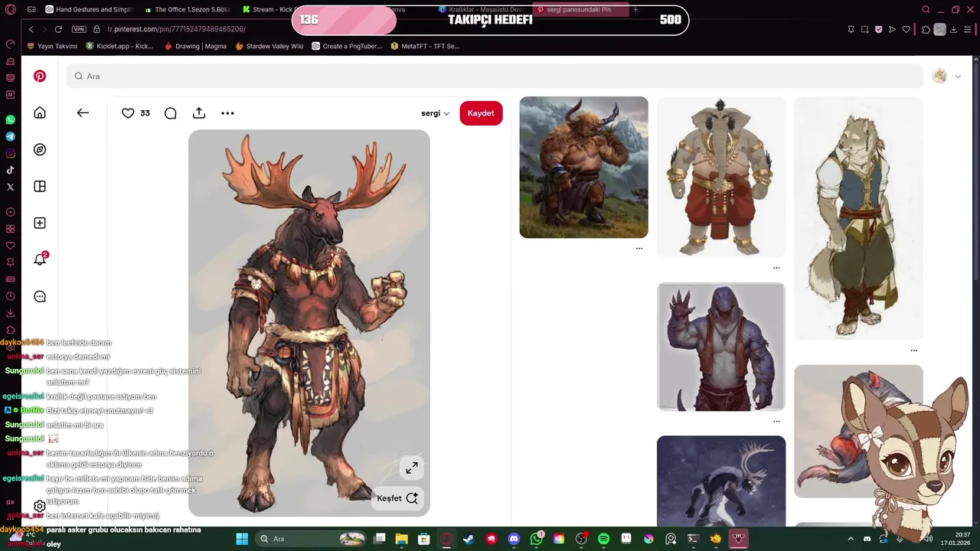980x551 pixels.
Task: Open WhatsApp in Opera sidebar
Action: coord(10,119)
